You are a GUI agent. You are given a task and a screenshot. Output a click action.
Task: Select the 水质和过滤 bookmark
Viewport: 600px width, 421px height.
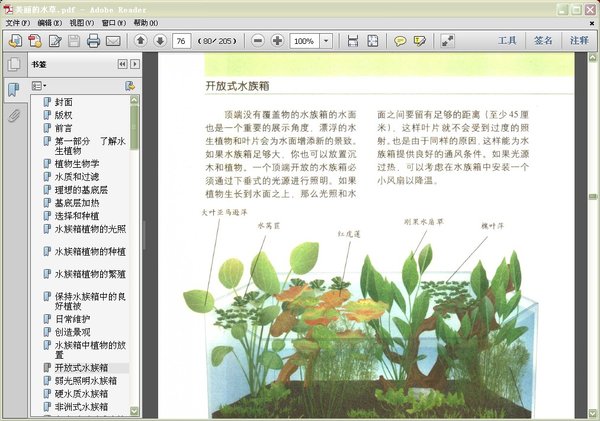click(77, 177)
